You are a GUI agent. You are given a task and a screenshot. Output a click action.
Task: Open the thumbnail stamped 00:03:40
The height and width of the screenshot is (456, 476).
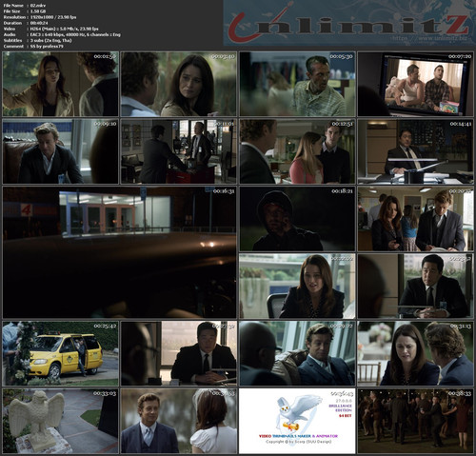(179, 84)
